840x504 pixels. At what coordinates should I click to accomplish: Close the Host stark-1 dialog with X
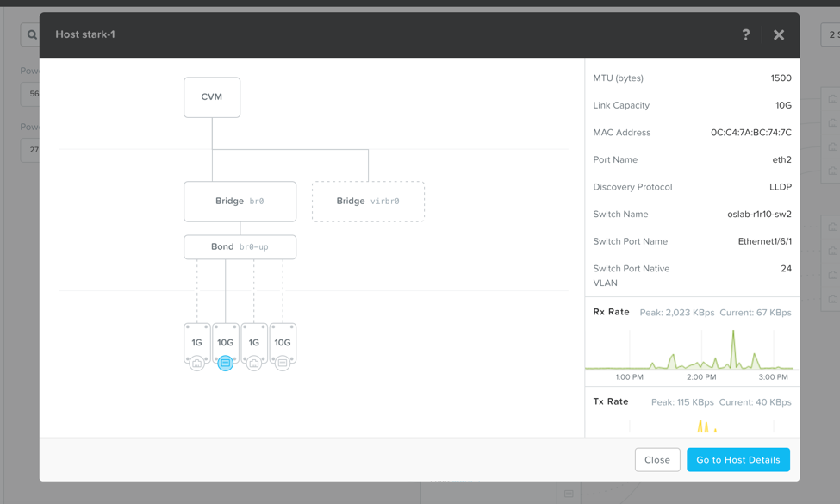[x=778, y=34]
